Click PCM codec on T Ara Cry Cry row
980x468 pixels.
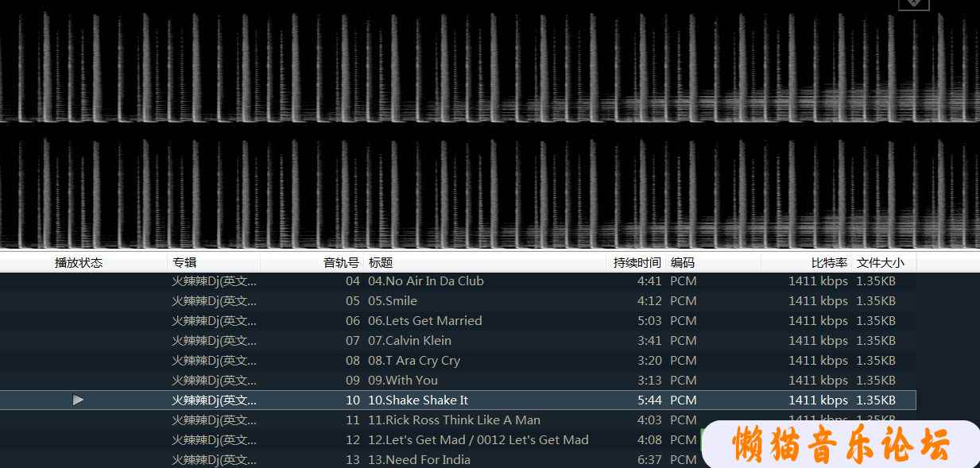click(x=684, y=360)
